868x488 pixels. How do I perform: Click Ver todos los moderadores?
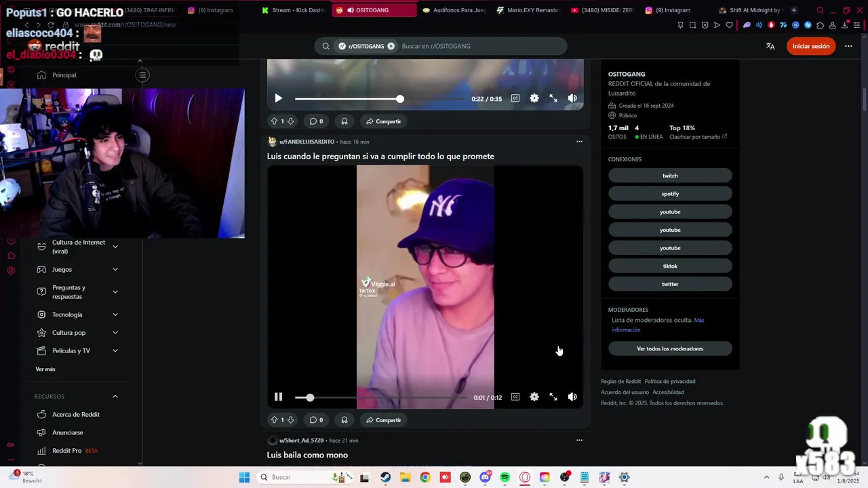pos(670,349)
